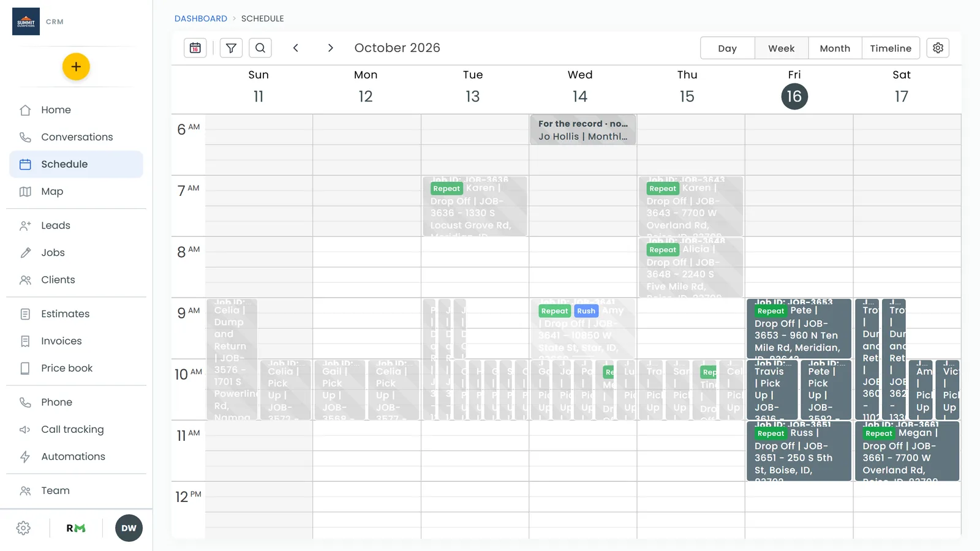Open the Jo Hollis Monthly event
This screenshot has width=980, height=551.
point(582,130)
